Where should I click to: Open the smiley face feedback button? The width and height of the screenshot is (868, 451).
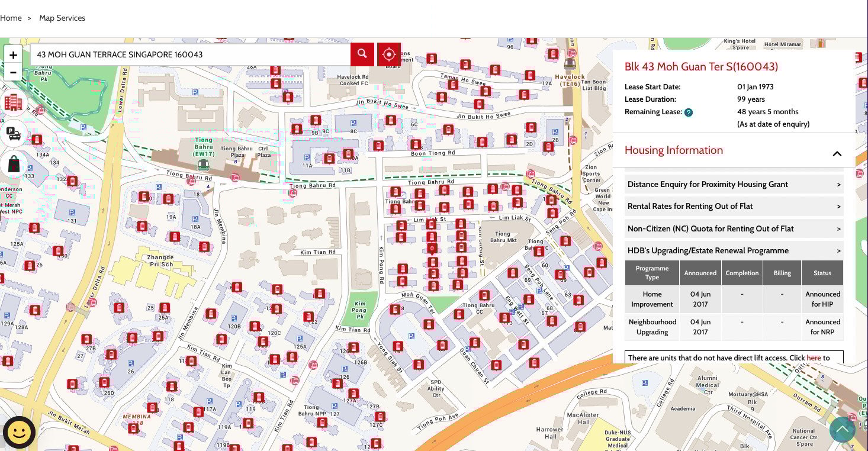click(19, 433)
